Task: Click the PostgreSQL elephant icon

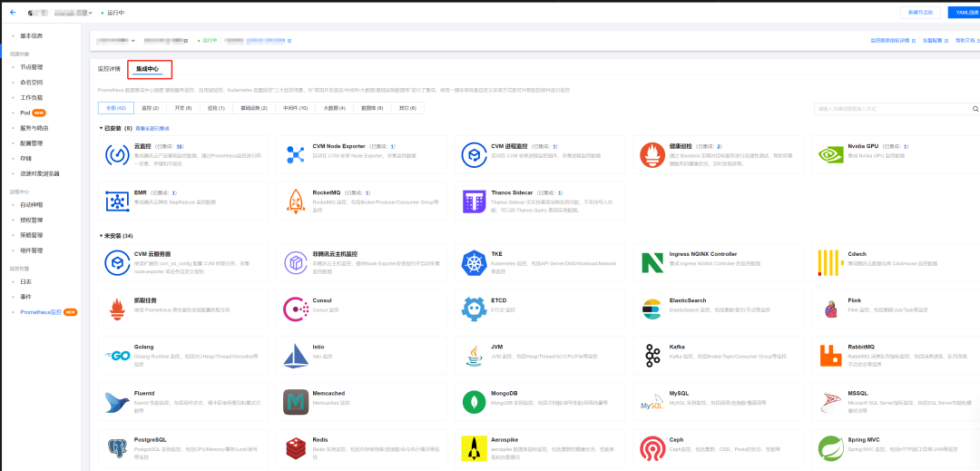Action: click(x=117, y=448)
